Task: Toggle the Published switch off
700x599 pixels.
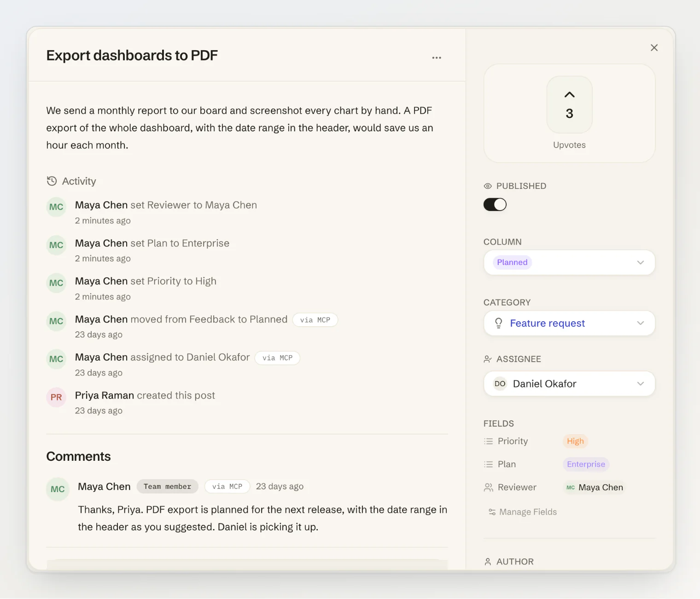Action: 495,205
